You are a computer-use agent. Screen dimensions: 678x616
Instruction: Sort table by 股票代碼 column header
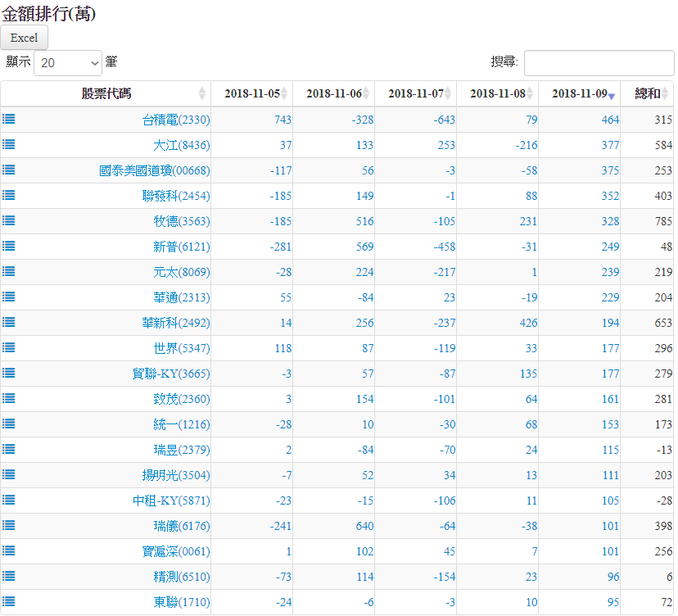(x=106, y=93)
